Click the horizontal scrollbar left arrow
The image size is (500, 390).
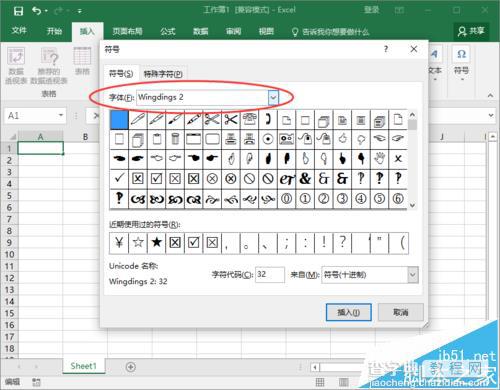click(315, 368)
